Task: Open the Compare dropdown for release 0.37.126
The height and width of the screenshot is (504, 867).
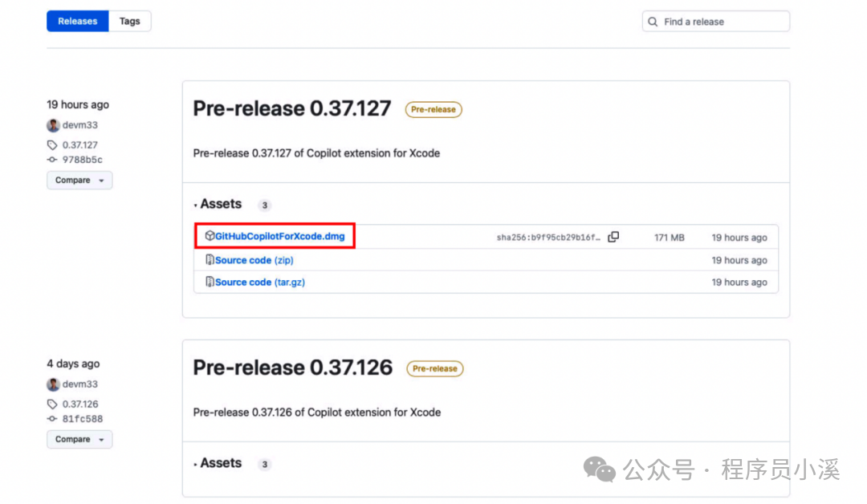Action: (x=79, y=439)
